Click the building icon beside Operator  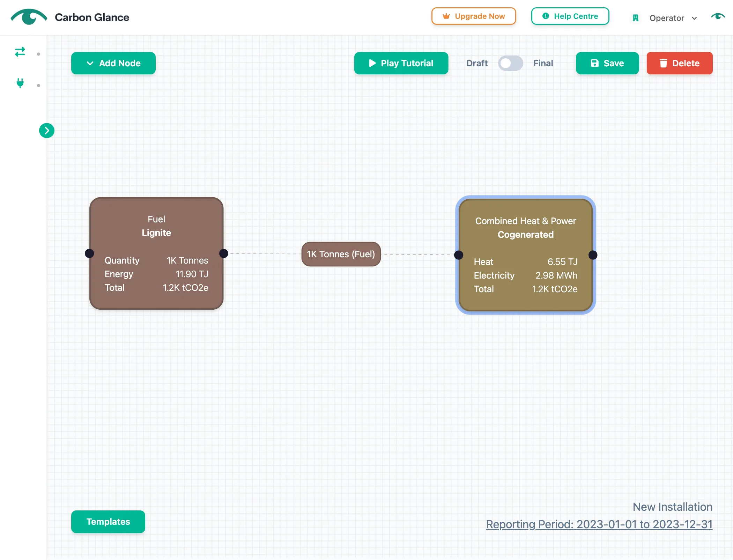point(636,18)
